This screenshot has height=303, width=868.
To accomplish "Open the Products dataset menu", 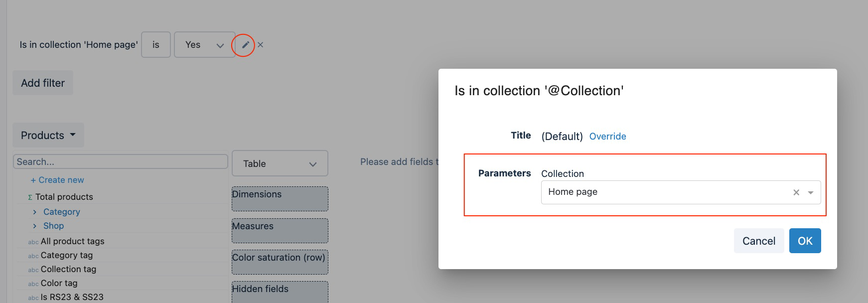I will tap(48, 136).
